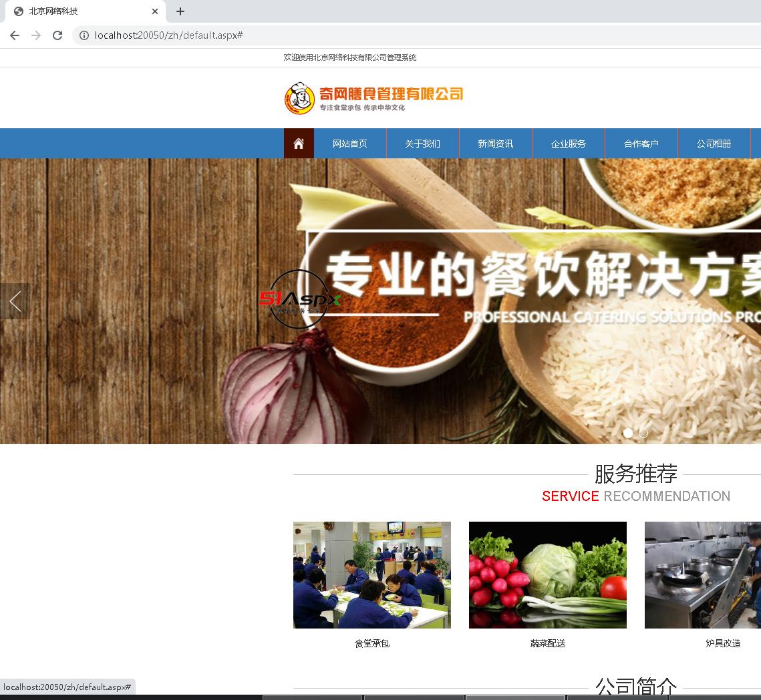Close the 北京网络科技 browser tab
761x700 pixels.
click(155, 11)
